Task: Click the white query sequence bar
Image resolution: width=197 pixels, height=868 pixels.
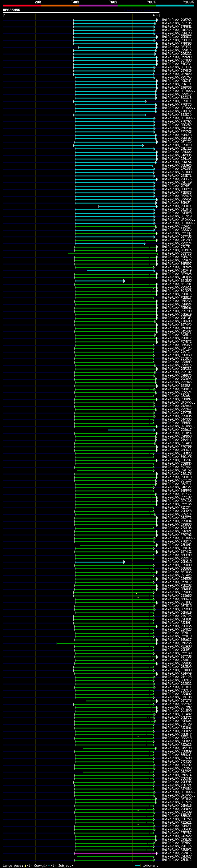Action: 81,12
